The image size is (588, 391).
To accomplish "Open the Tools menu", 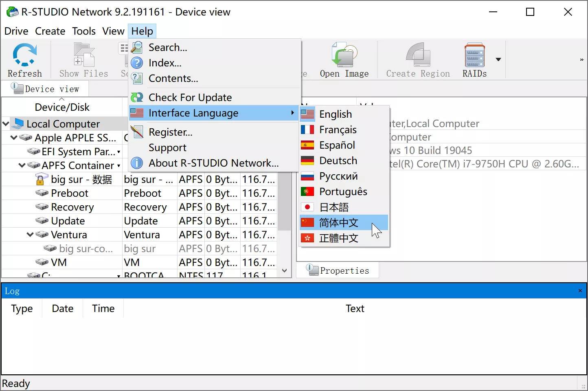I will (x=84, y=31).
